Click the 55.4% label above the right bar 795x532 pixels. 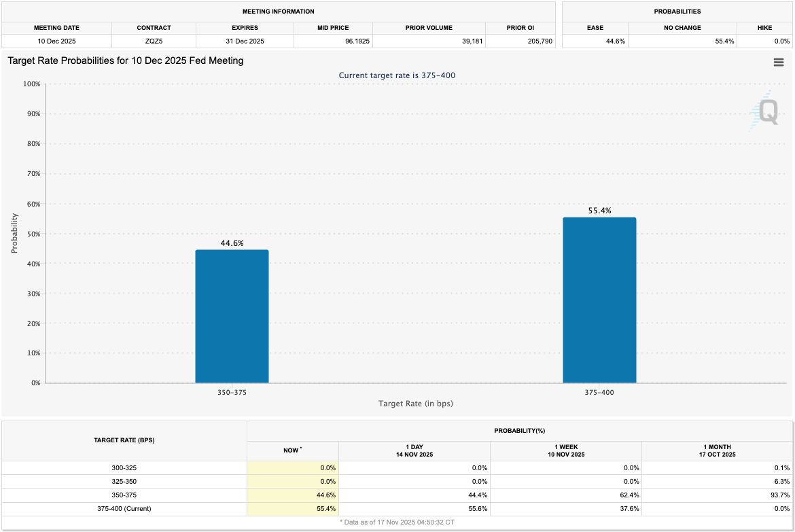599,211
